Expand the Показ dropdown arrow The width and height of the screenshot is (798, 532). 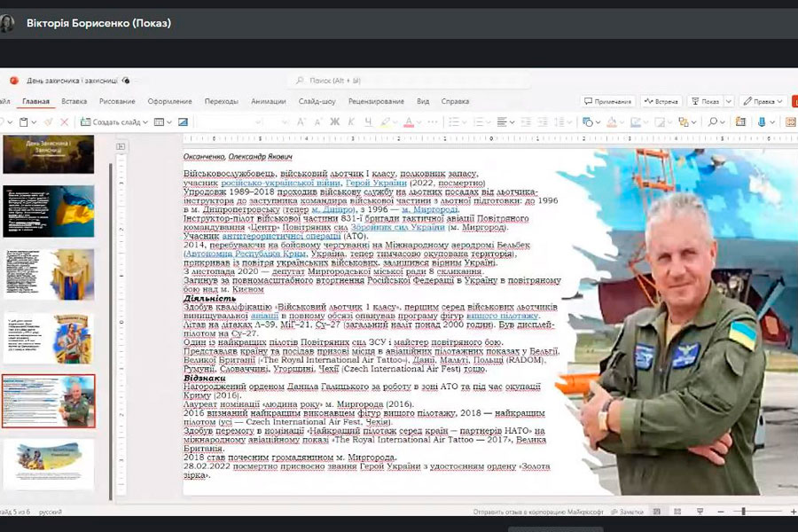(727, 101)
